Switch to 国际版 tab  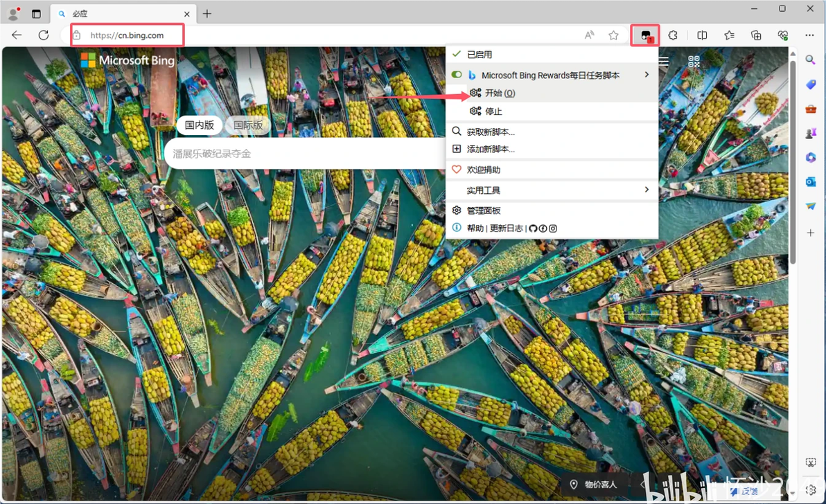click(247, 125)
